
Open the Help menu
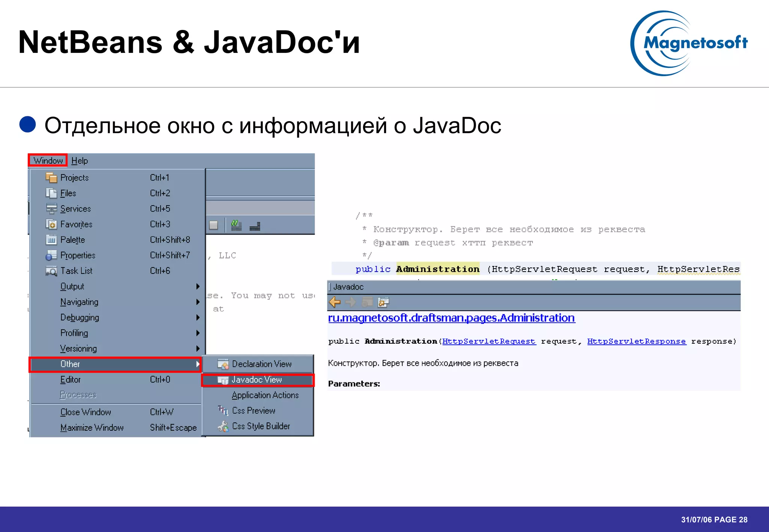tap(80, 161)
